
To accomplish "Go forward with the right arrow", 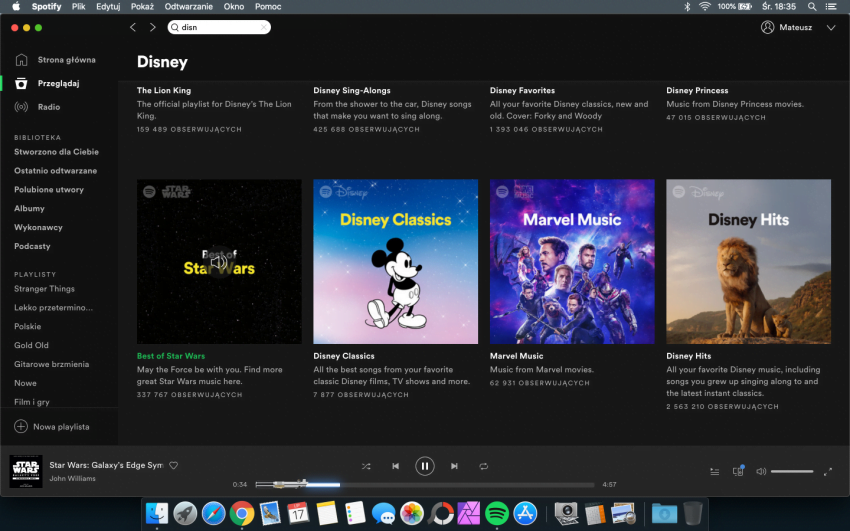I will pyautogui.click(x=152, y=27).
